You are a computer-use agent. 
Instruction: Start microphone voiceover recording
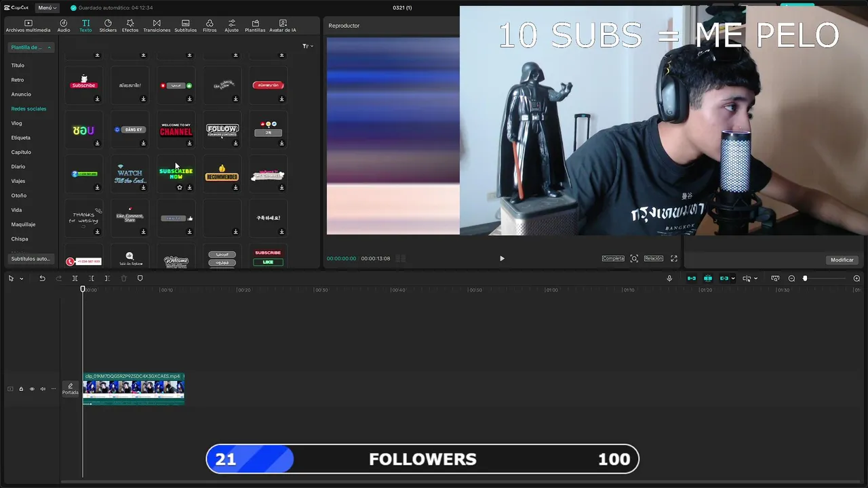(x=669, y=279)
